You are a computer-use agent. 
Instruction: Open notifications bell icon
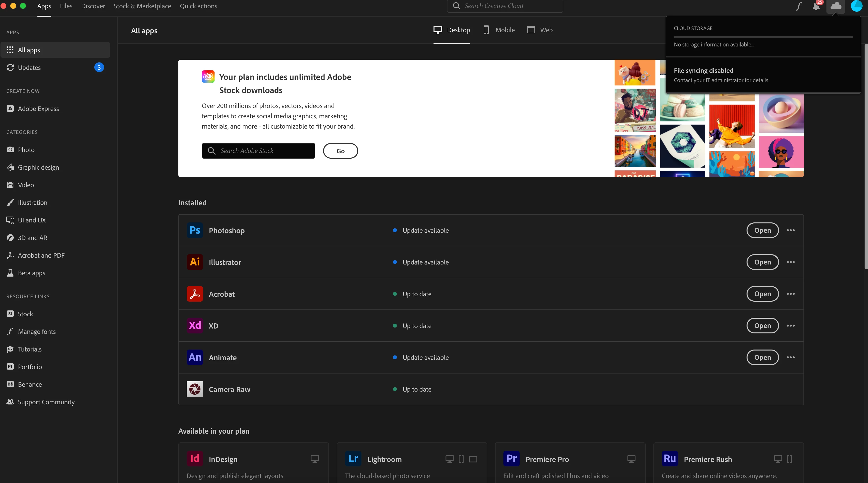tap(816, 6)
